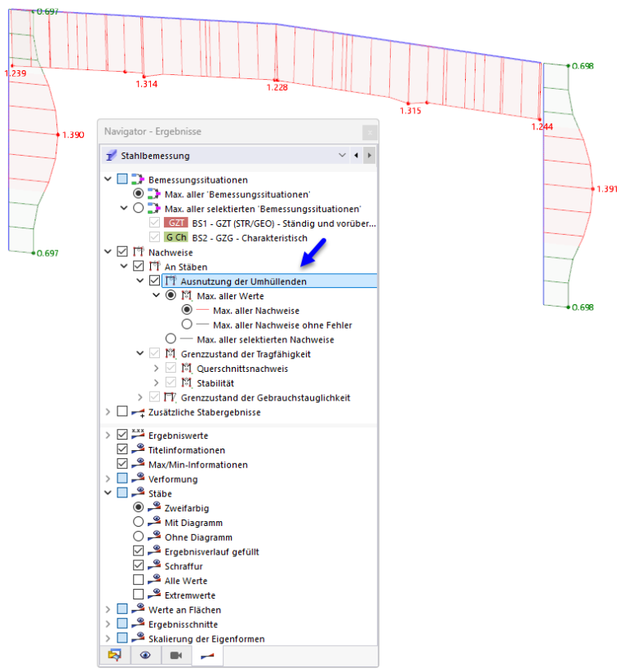620x672 pixels.
Task: Select Max. aller selektierten Nachweise radio
Action: [x=170, y=339]
